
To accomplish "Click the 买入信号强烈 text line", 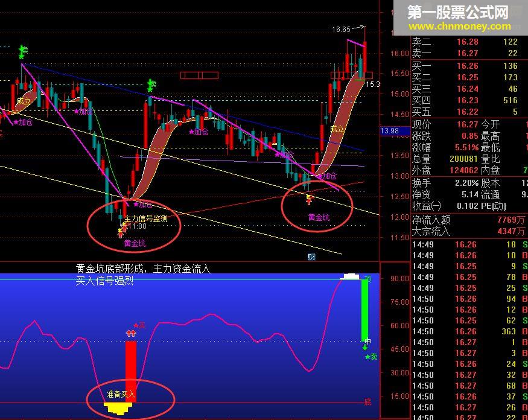I will pyautogui.click(x=104, y=281).
